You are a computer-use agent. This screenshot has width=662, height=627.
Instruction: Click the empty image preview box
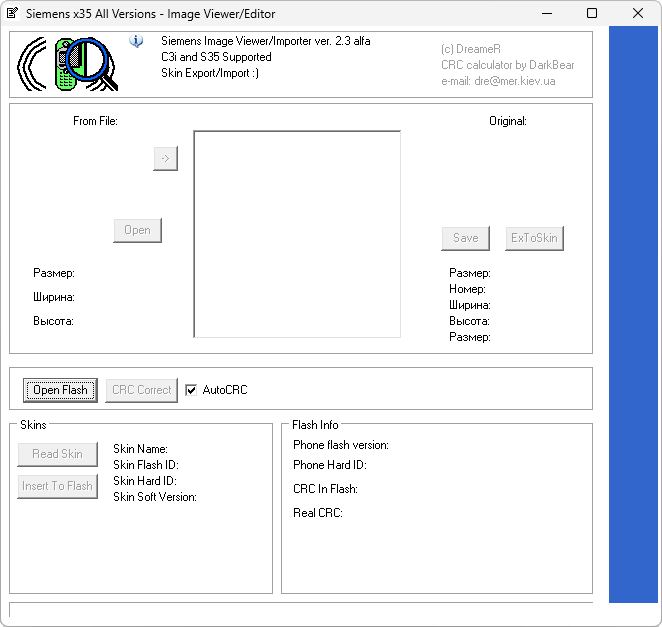pos(297,234)
